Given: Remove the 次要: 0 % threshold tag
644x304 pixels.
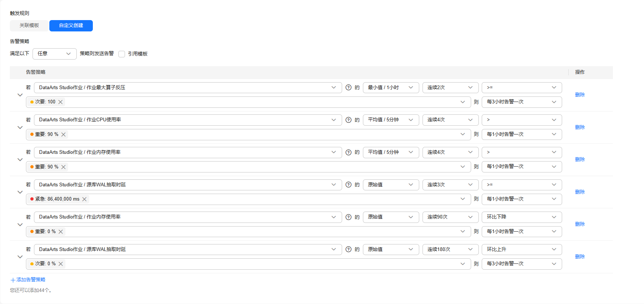Looking at the screenshot, I should [x=61, y=264].
